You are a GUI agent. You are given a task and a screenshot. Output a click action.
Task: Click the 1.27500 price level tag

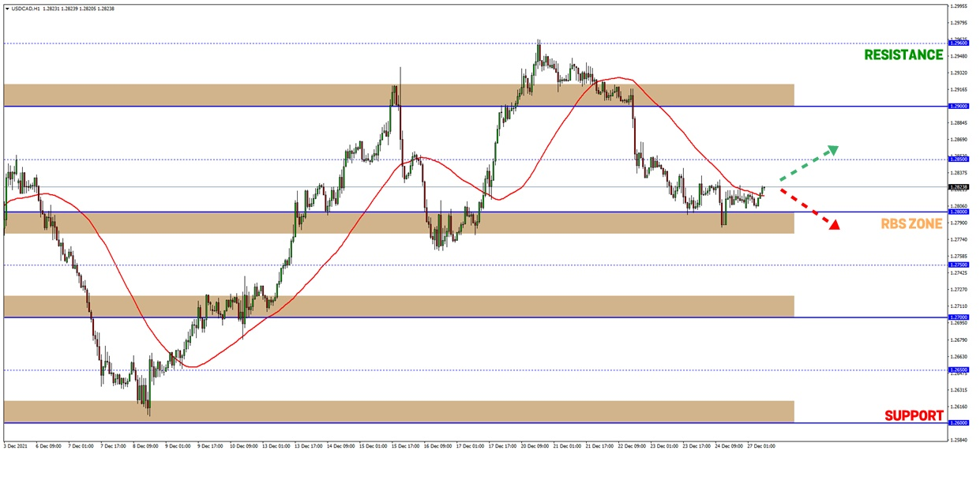[x=957, y=265]
